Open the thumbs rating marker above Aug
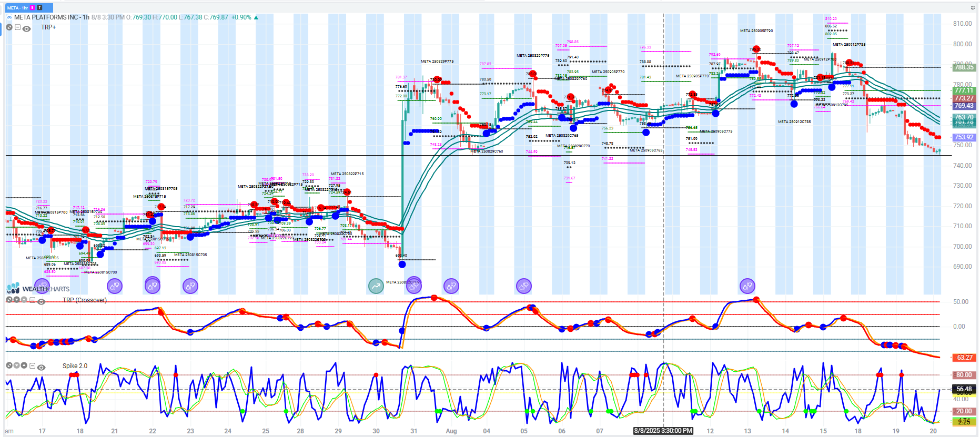 (451, 286)
